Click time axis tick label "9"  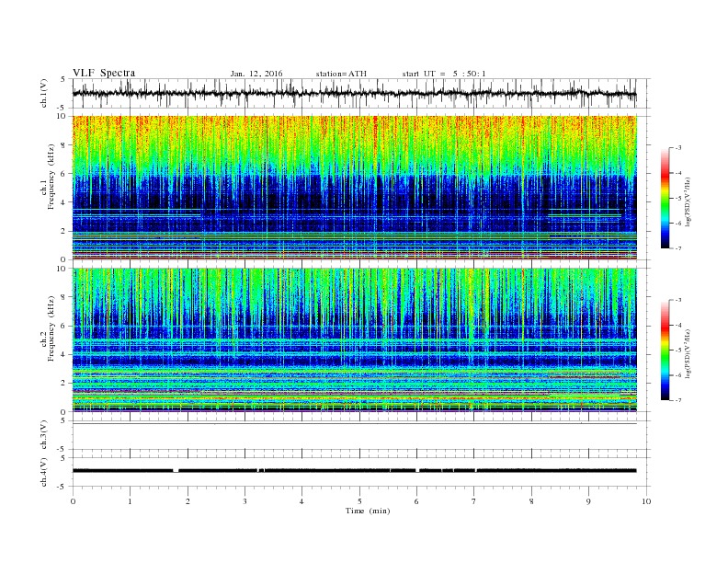588,501
